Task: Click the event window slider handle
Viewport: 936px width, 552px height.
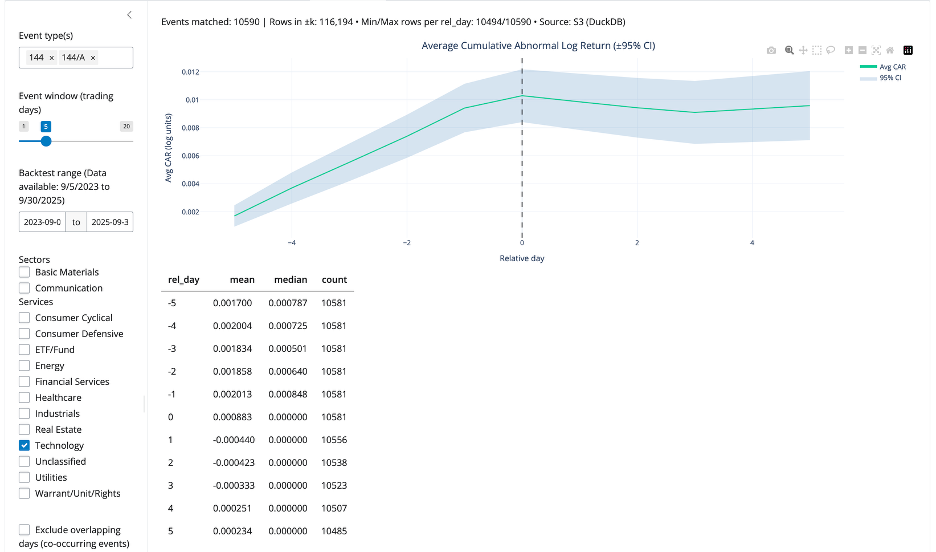Action: click(x=45, y=141)
